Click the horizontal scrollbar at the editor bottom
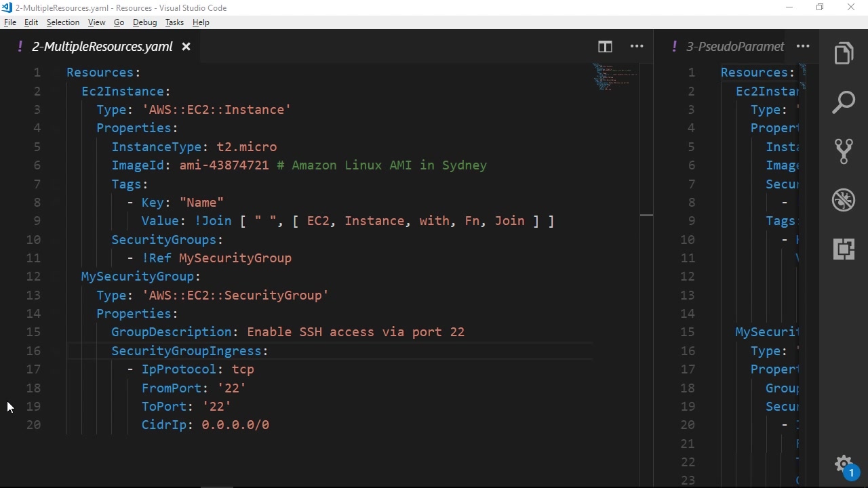The width and height of the screenshot is (868, 488). (217, 486)
